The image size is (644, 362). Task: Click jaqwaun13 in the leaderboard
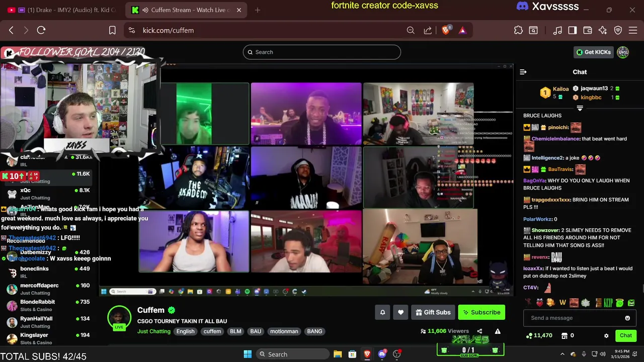(594, 88)
